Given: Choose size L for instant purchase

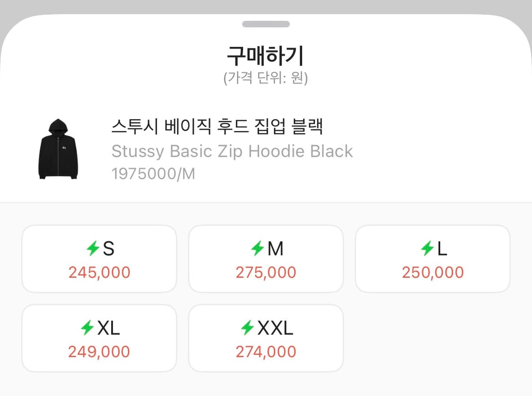Looking at the screenshot, I should pyautogui.click(x=432, y=258).
